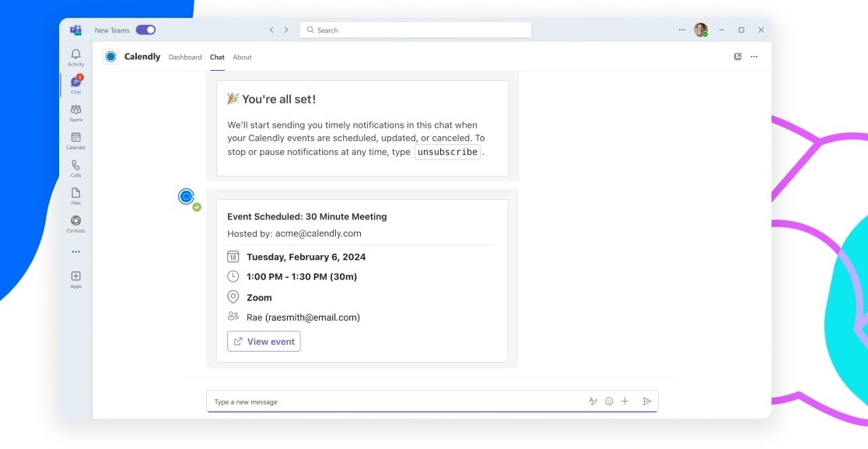Open Files in the sidebar

(76, 196)
